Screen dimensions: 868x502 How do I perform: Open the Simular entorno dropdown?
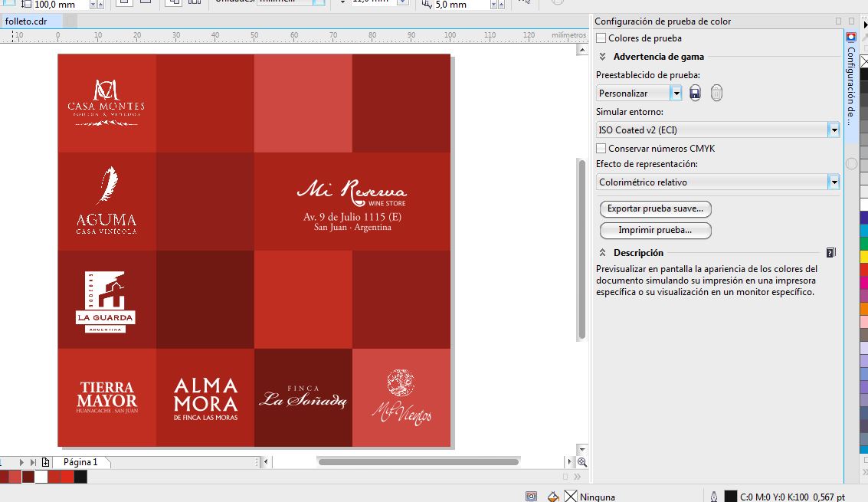click(834, 130)
